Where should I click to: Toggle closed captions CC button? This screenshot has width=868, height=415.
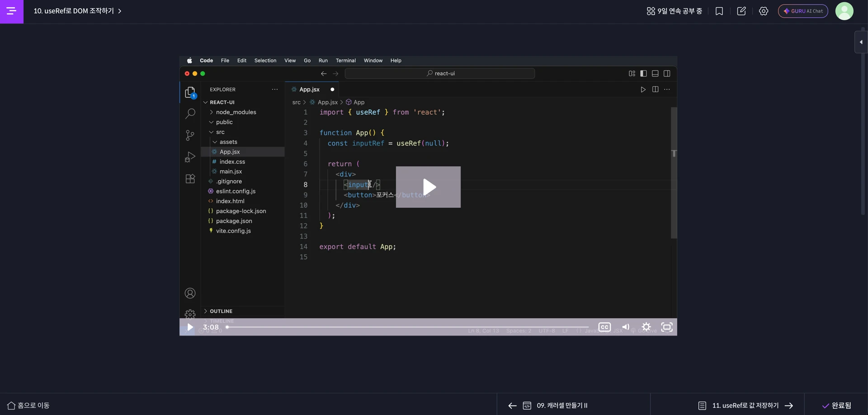pos(604,327)
